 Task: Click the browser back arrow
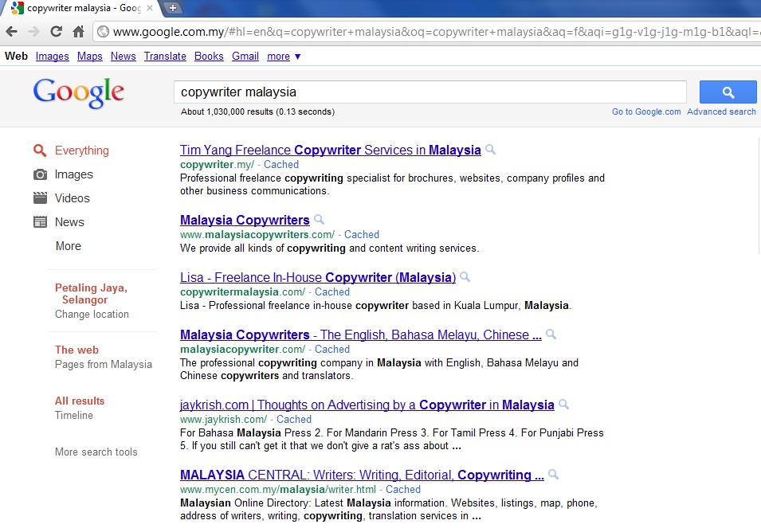click(12, 32)
